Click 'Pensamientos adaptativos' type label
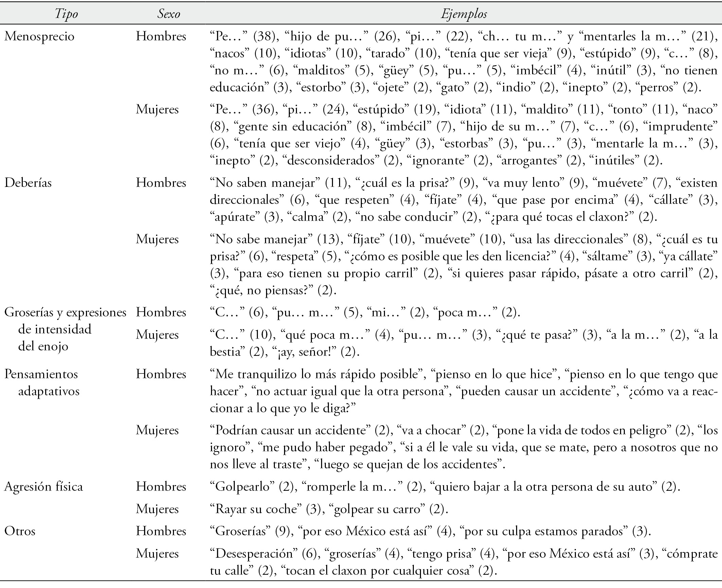The image size is (722, 588). click(x=41, y=374)
